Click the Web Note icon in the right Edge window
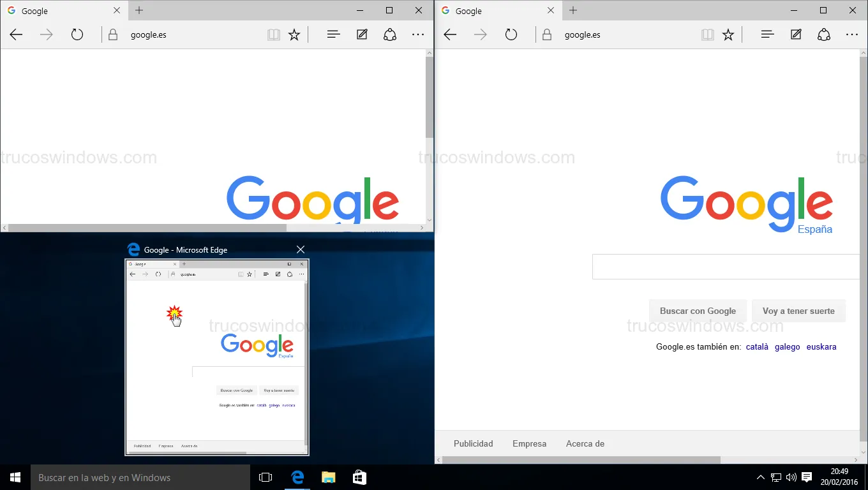 pos(796,35)
